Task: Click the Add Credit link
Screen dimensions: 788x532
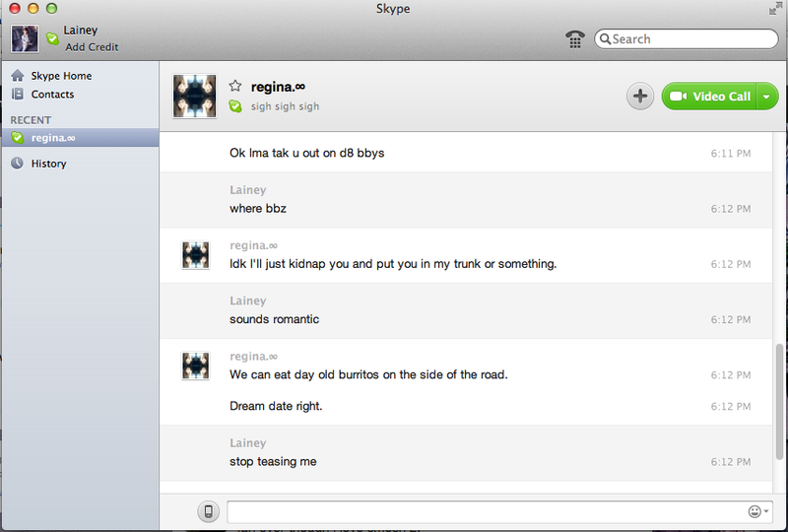Action: tap(92, 47)
